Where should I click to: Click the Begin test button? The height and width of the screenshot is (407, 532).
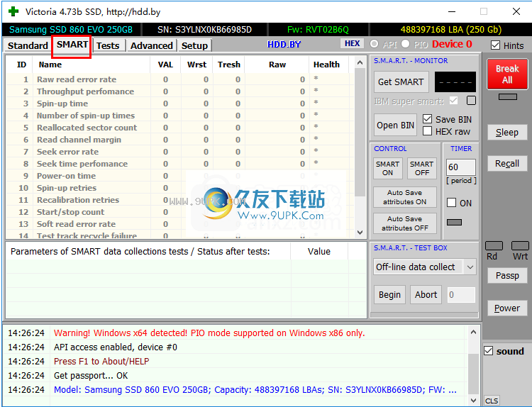tap(389, 295)
